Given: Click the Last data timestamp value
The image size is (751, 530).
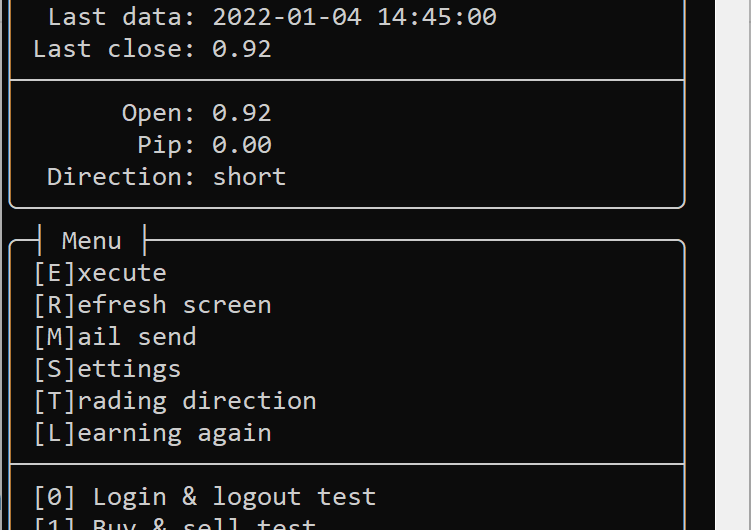Looking at the screenshot, I should click(x=354, y=17).
